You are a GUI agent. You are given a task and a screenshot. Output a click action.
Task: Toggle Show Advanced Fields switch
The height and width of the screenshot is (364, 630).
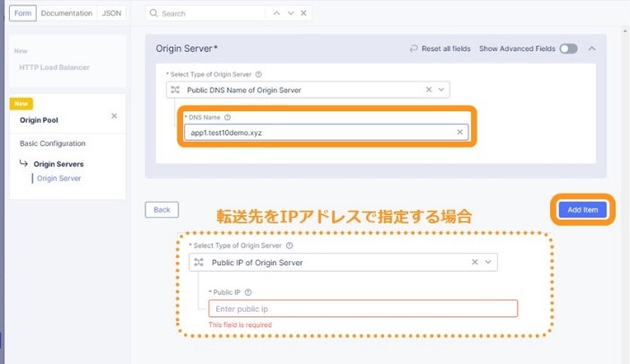click(x=569, y=48)
